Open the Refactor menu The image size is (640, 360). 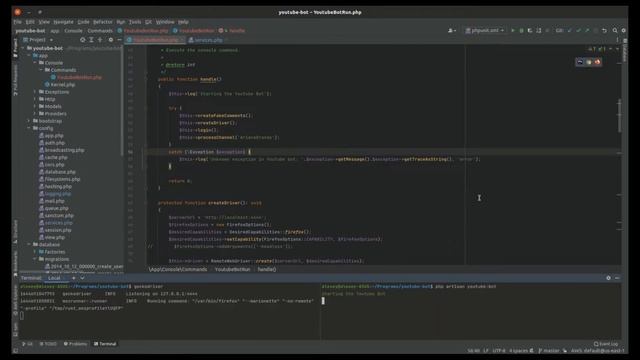coord(102,22)
